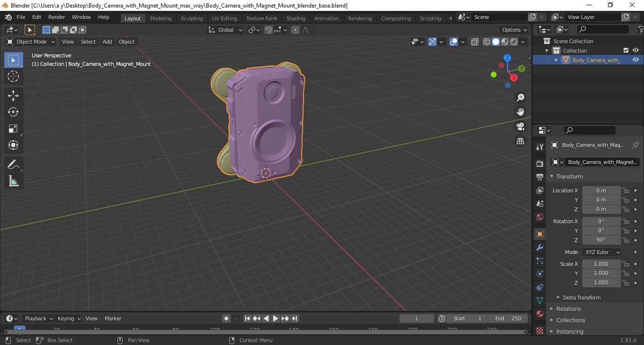Toggle X-Ray mode in viewport header
This screenshot has width=644, height=345.
[475, 42]
